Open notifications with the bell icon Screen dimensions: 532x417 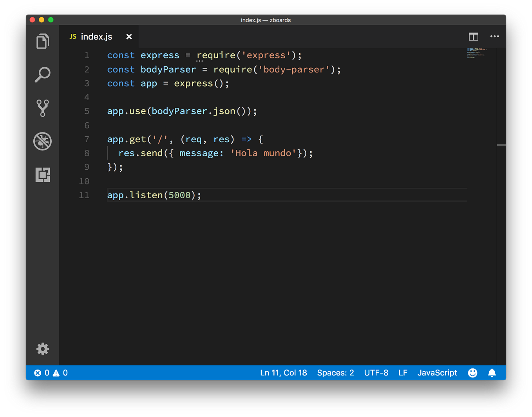492,373
